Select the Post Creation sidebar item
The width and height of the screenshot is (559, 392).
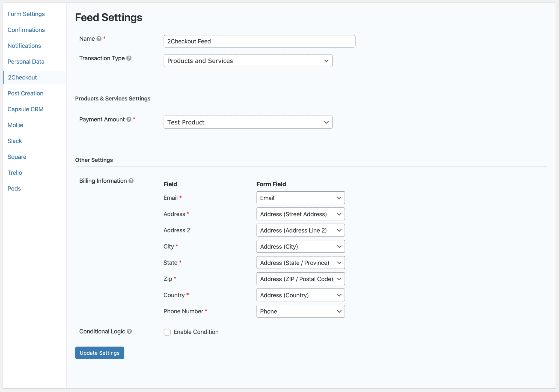click(x=25, y=93)
